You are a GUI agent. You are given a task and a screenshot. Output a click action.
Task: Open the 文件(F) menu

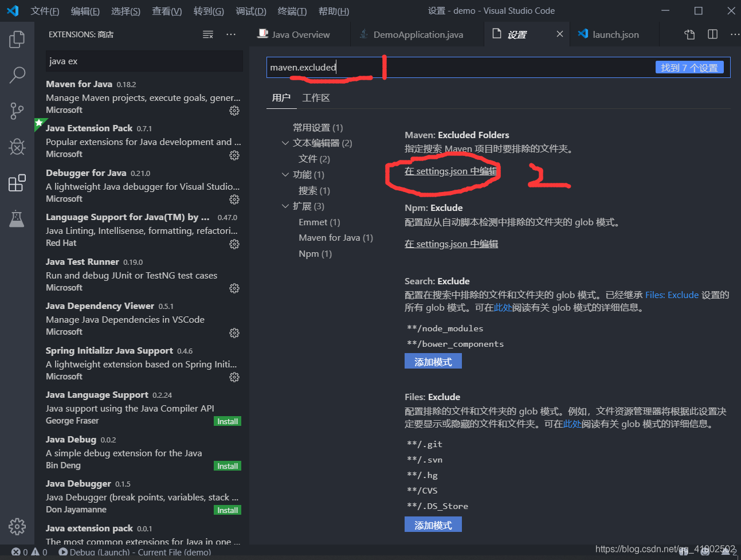pos(45,11)
